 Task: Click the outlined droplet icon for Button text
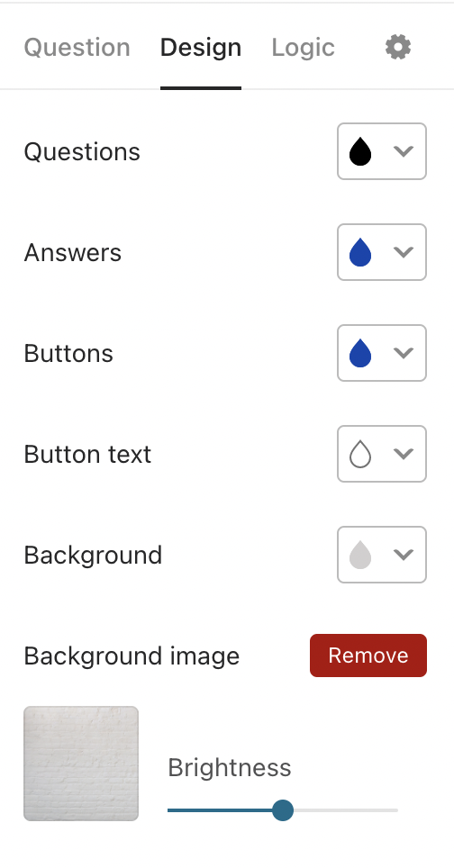360,454
